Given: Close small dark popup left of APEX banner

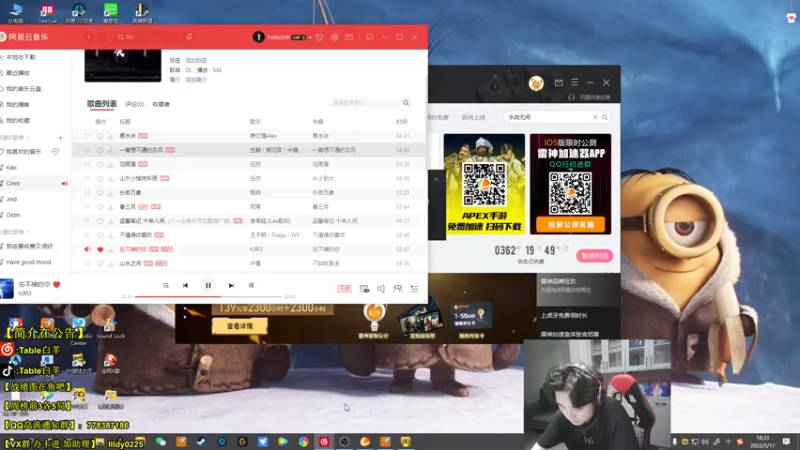Looking at the screenshot, I should 436,179.
